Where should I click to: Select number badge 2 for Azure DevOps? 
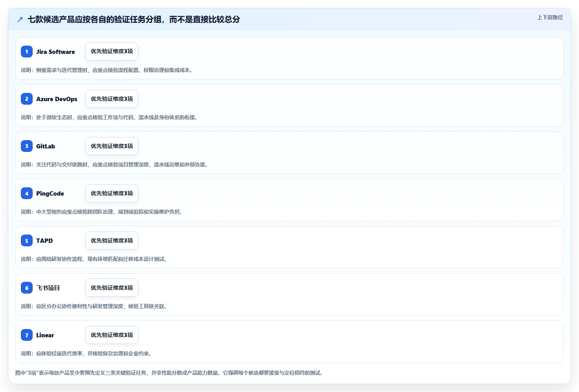click(27, 99)
